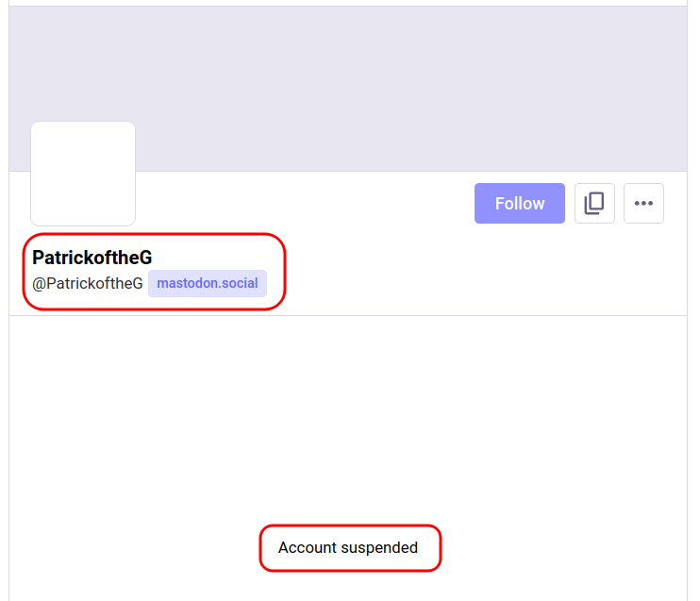
Task: Select the suspended account notice text
Action: pos(348,548)
